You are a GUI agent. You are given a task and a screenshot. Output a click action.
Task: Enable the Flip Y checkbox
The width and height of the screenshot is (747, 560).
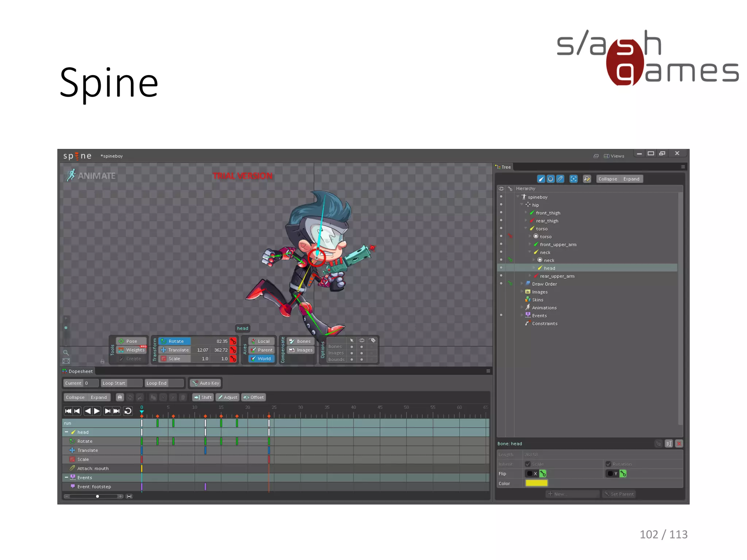click(610, 474)
